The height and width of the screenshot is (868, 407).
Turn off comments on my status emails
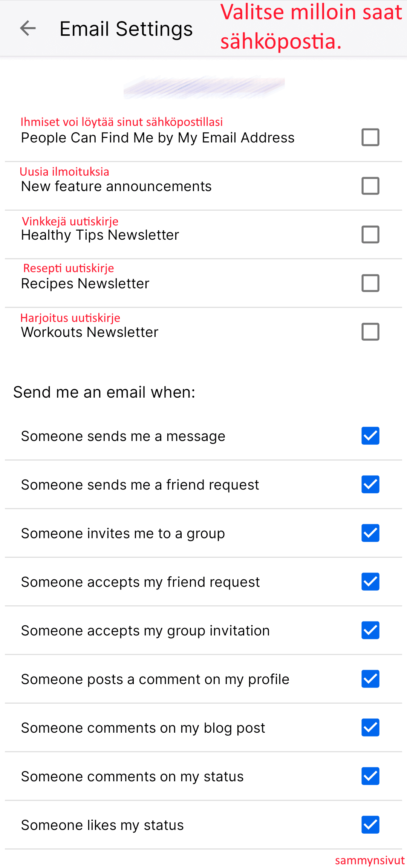coord(370,776)
